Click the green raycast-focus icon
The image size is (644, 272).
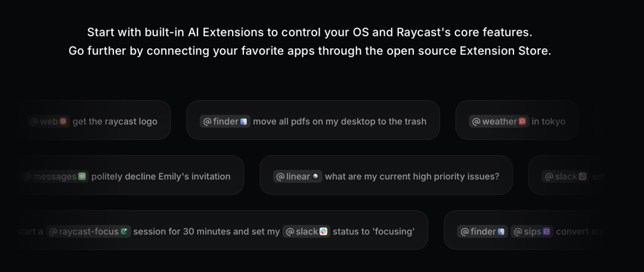(x=124, y=231)
